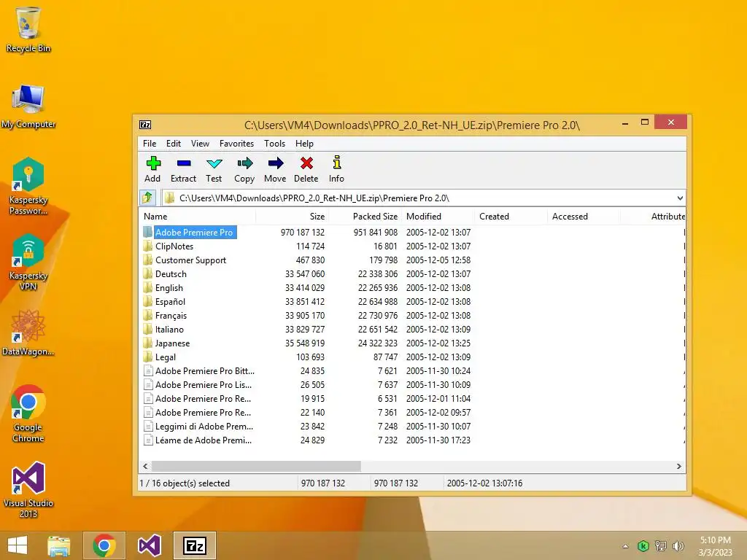
Task: Open the File menu
Action: pyautogui.click(x=150, y=144)
